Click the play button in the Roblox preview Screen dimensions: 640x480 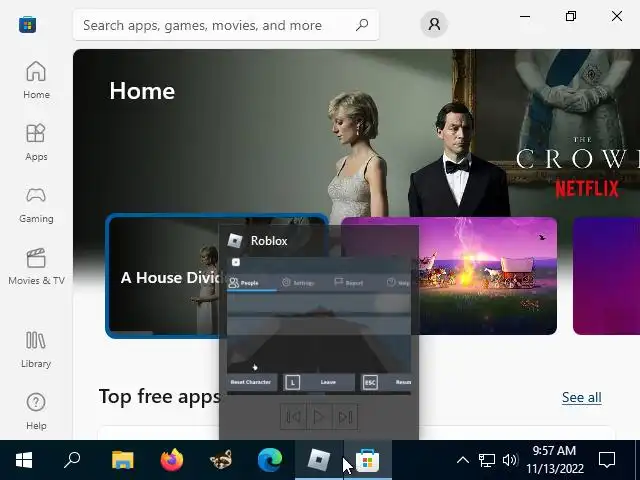(x=319, y=417)
